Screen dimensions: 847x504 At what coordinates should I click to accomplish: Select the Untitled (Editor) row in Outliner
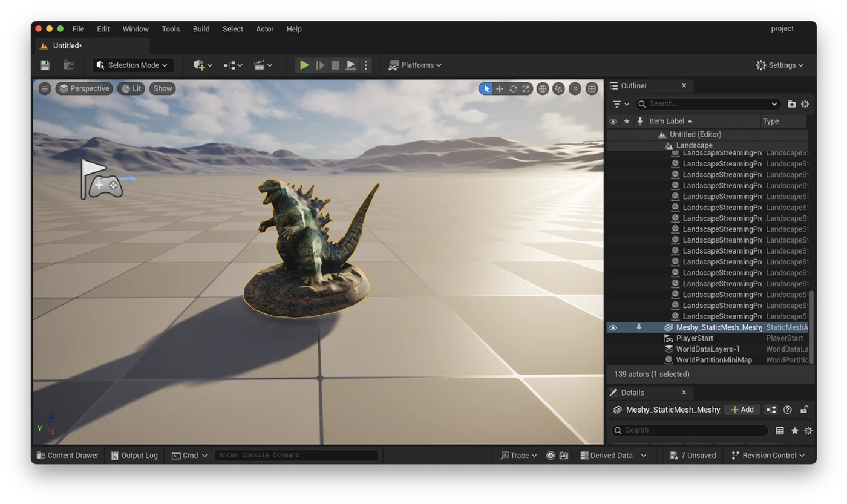point(707,134)
